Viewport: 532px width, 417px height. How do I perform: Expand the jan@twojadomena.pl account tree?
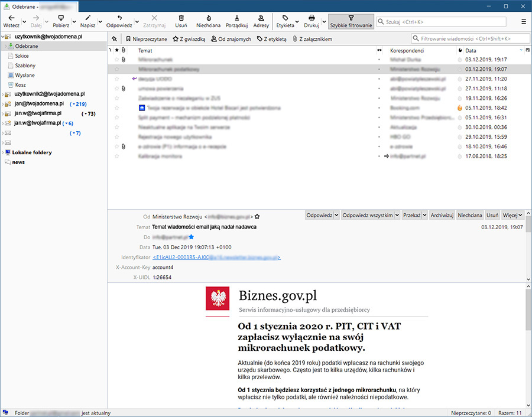3,104
